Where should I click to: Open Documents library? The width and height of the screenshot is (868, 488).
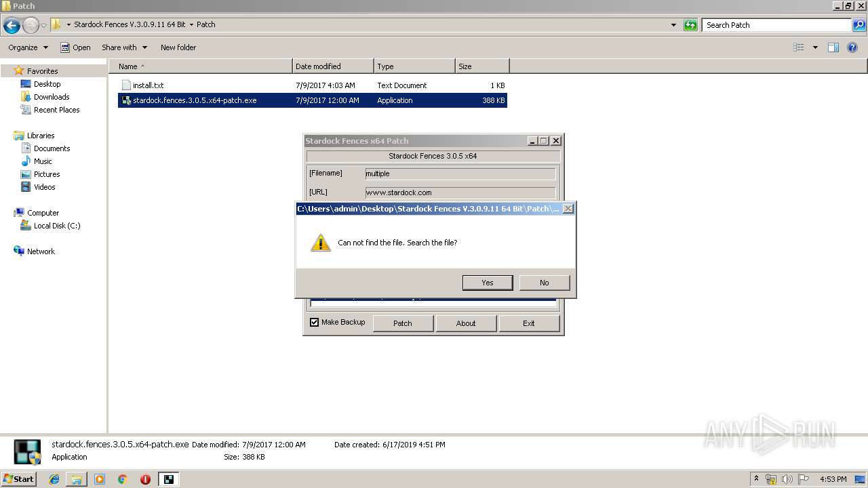52,148
